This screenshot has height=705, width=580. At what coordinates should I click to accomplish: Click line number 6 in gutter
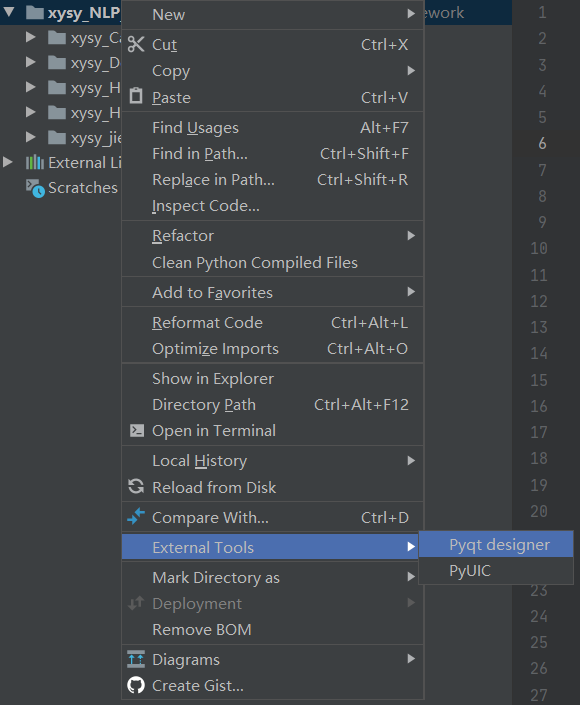[542, 143]
